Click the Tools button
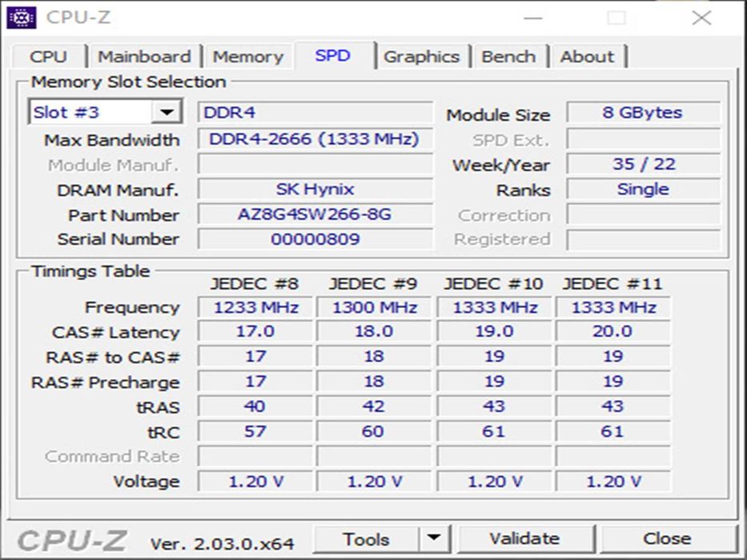747x560 pixels. tap(366, 539)
